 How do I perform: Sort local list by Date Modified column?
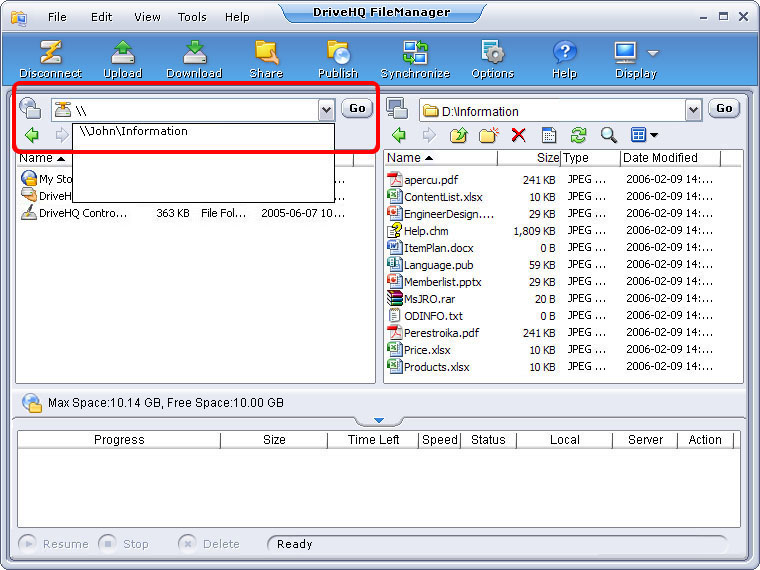pyautogui.click(x=670, y=158)
